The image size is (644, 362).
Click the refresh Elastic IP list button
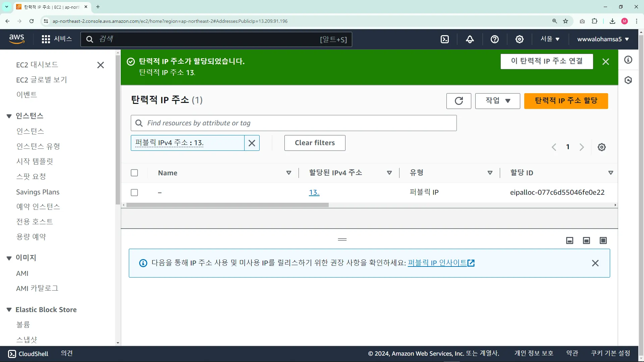(x=459, y=101)
